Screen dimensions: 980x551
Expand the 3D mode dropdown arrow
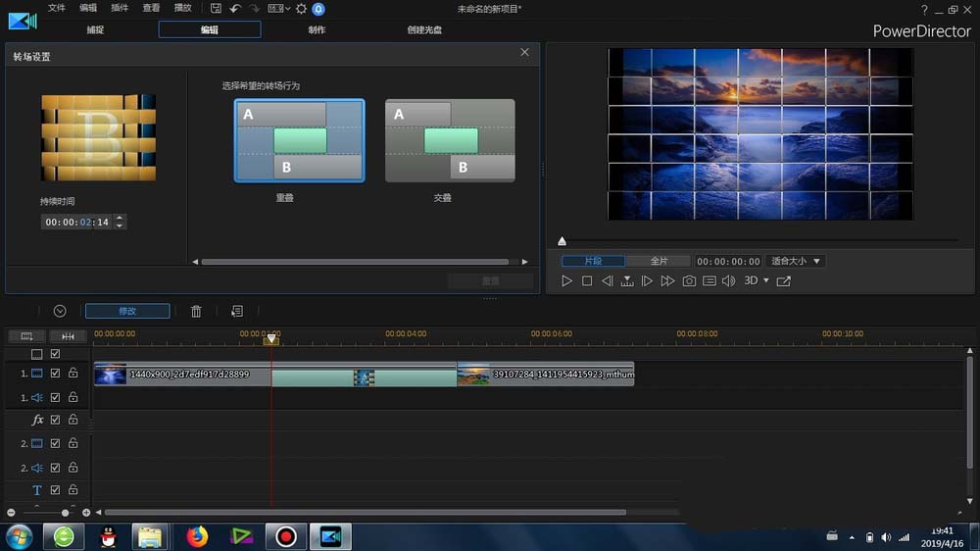765,281
